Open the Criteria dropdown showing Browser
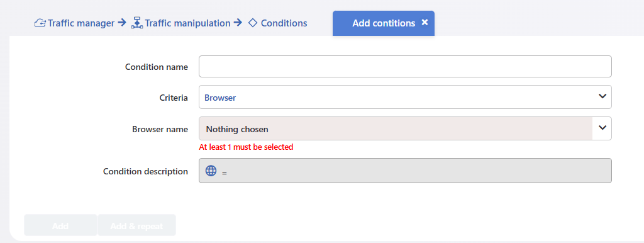 [405, 97]
